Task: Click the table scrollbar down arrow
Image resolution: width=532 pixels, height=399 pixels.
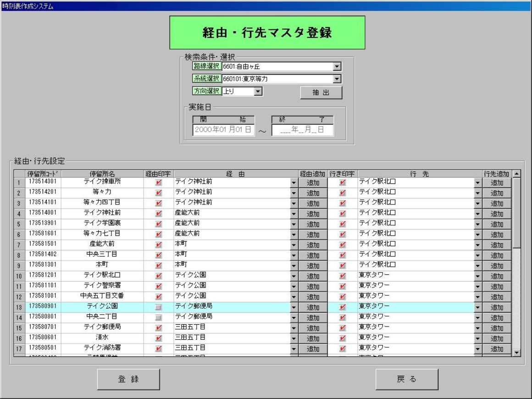Action: tap(516, 353)
